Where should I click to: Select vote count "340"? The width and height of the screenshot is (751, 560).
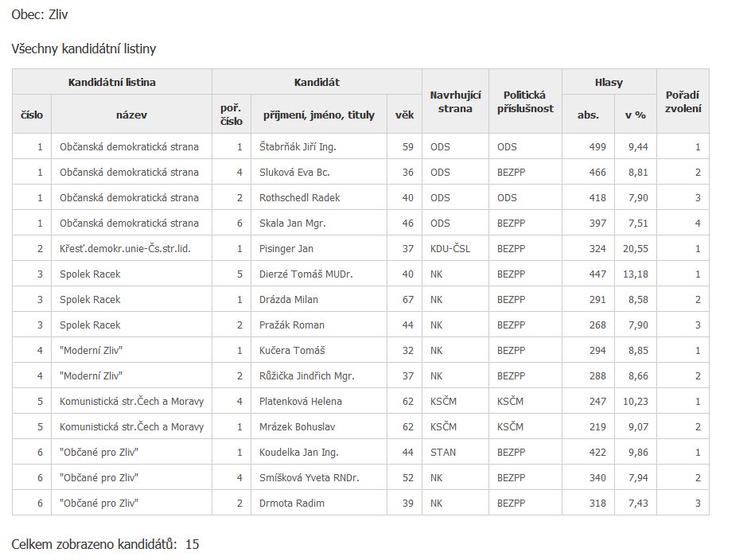tap(597, 477)
